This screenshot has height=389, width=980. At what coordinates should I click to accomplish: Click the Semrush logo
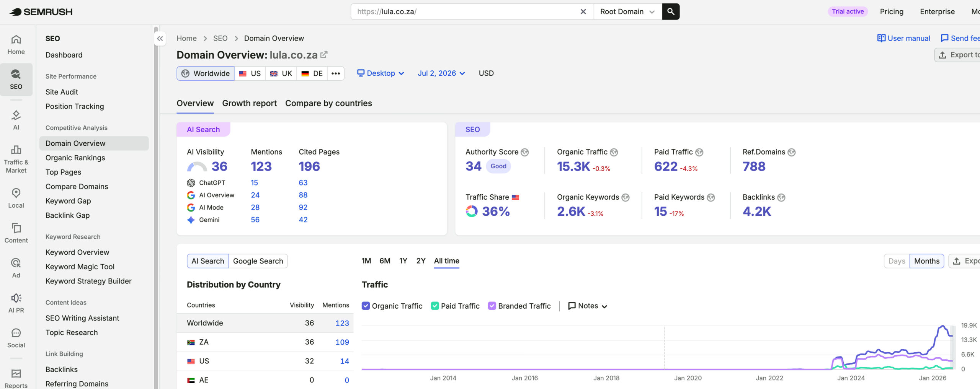click(x=41, y=11)
